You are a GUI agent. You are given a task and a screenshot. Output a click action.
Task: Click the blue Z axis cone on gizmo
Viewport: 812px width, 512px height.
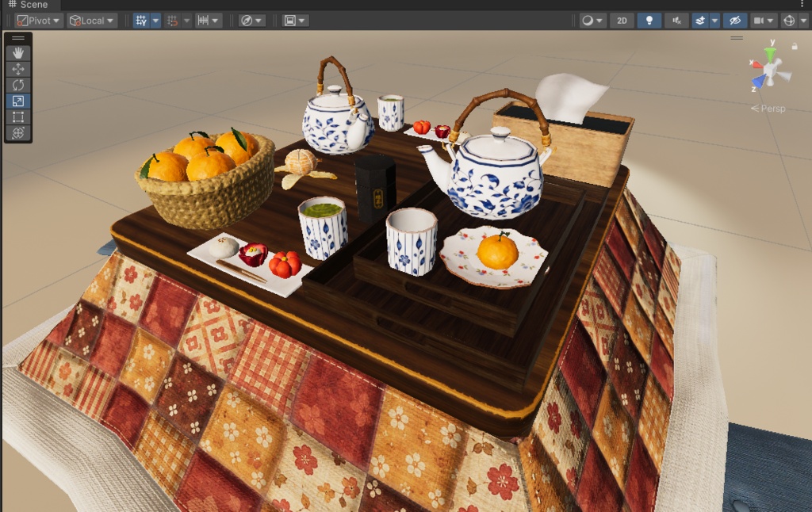point(759,82)
